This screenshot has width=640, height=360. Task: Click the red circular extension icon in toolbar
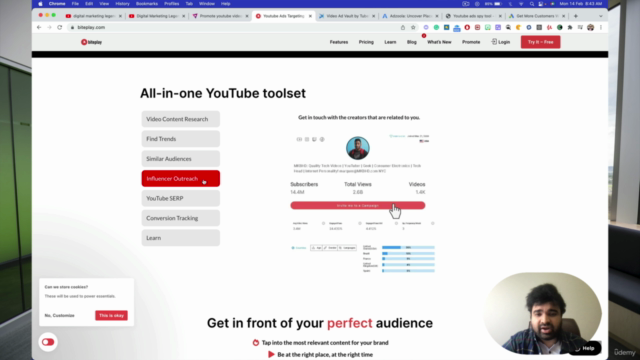[467, 27]
